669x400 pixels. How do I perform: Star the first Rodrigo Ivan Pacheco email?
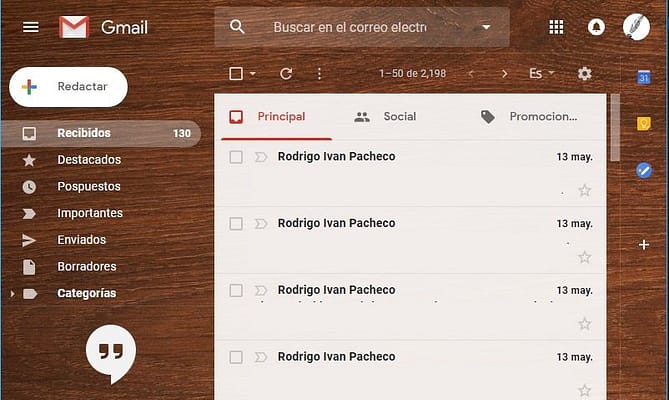(585, 190)
